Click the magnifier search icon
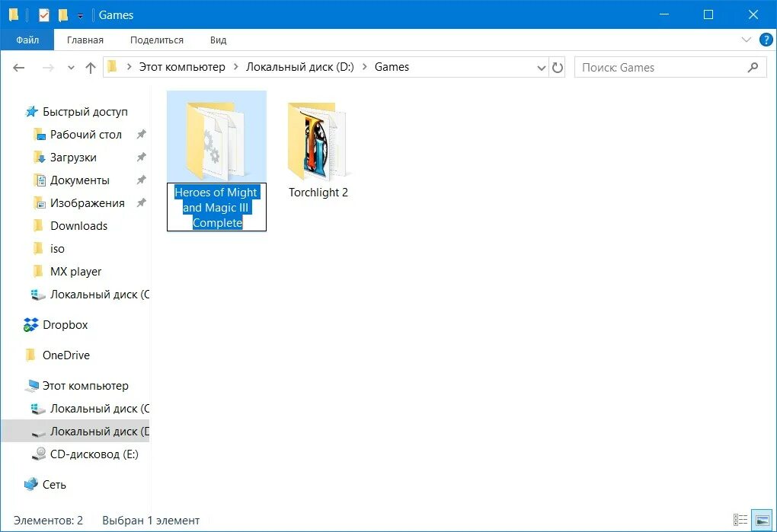 tap(753, 67)
